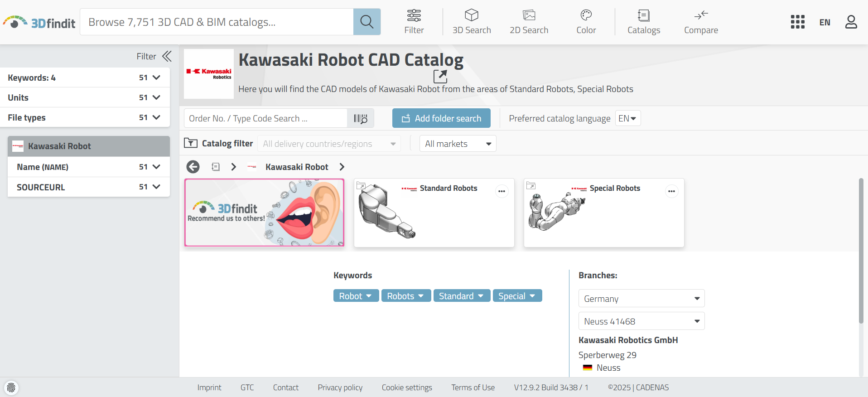Focus the Browse catalogs search box
This screenshot has height=397, width=868.
tap(217, 22)
